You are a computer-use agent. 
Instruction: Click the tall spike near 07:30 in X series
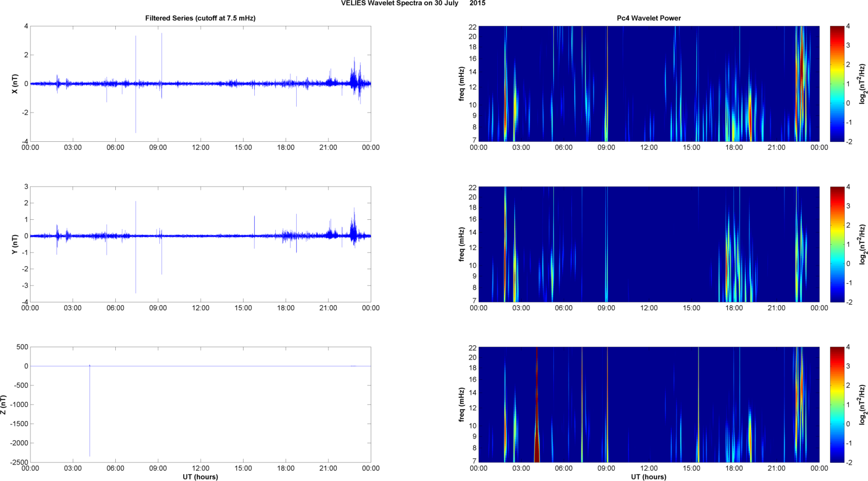point(136,57)
